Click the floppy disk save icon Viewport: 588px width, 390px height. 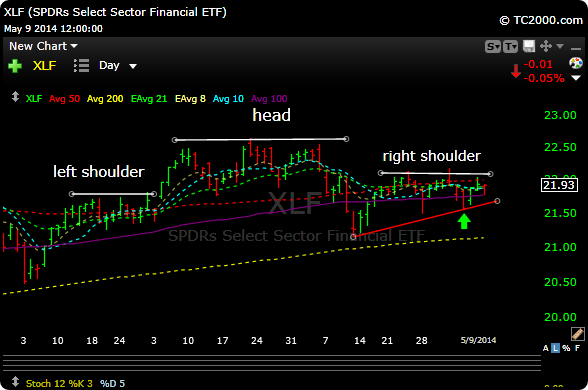click(529, 46)
